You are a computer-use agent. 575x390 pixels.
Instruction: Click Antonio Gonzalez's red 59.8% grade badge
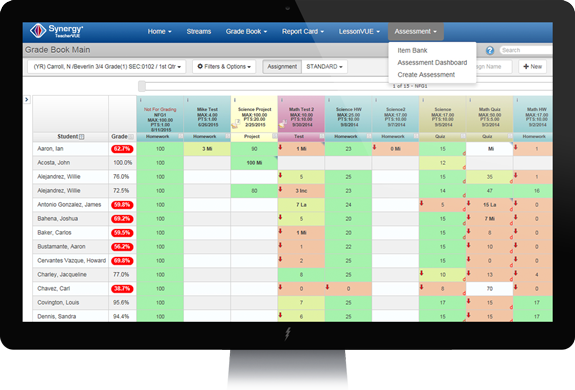pyautogui.click(x=122, y=205)
